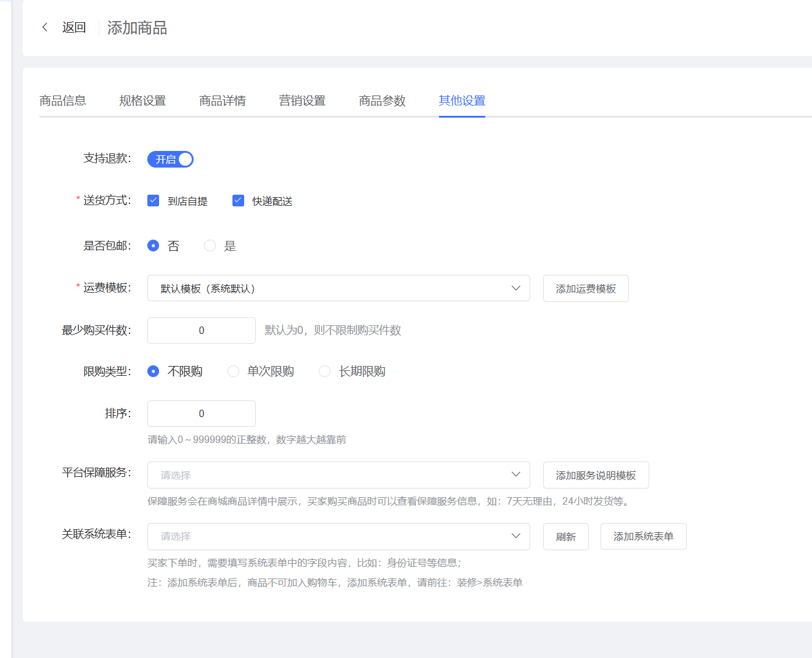Click the note mentioning 装修>系统表单
The image size is (812, 658).
coord(335,582)
